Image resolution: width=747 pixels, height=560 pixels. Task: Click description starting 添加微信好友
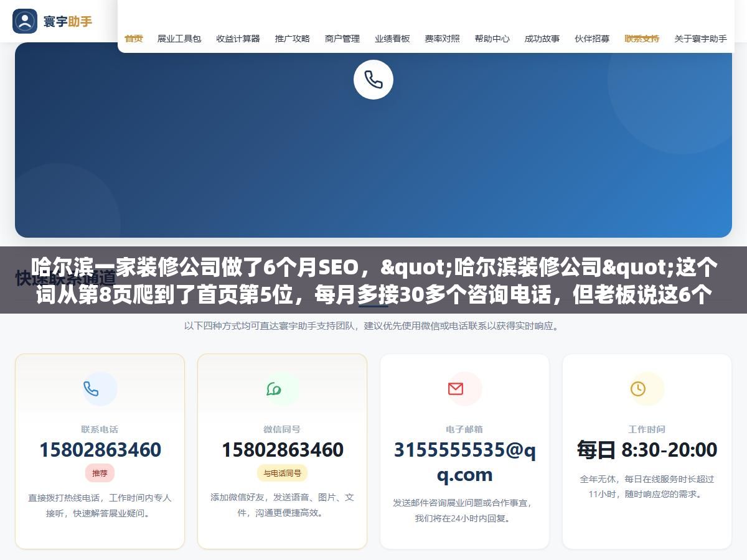[x=282, y=505]
